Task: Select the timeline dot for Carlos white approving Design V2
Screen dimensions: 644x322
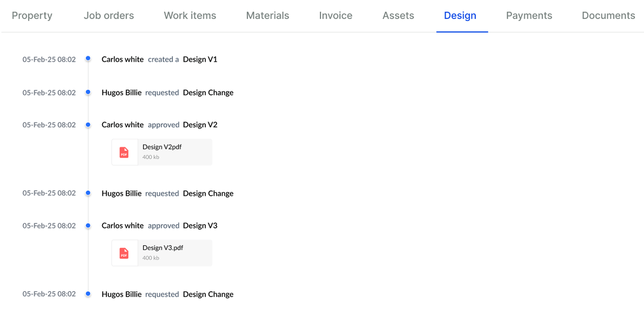Action: coord(88,124)
